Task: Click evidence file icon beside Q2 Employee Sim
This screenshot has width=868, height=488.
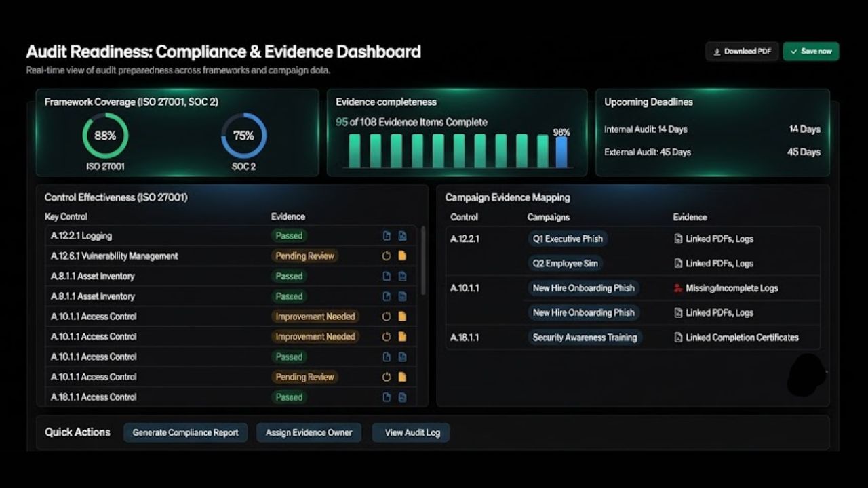Action: [678, 263]
